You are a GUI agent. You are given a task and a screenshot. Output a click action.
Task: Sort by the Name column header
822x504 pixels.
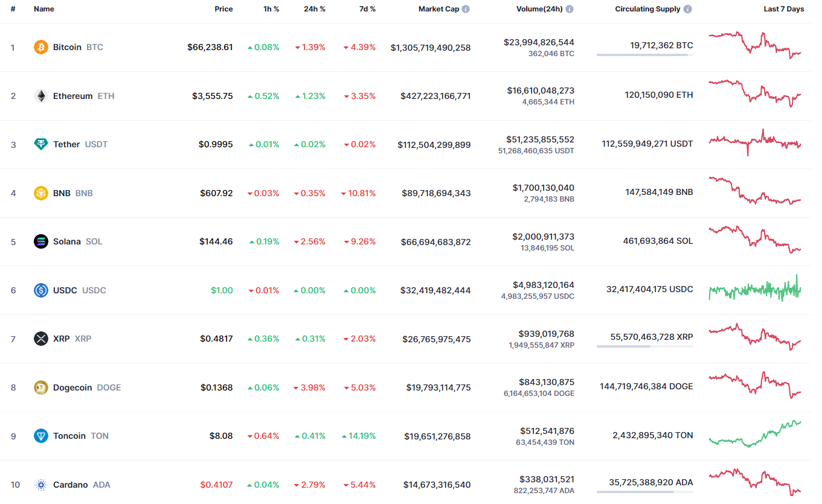click(x=44, y=9)
